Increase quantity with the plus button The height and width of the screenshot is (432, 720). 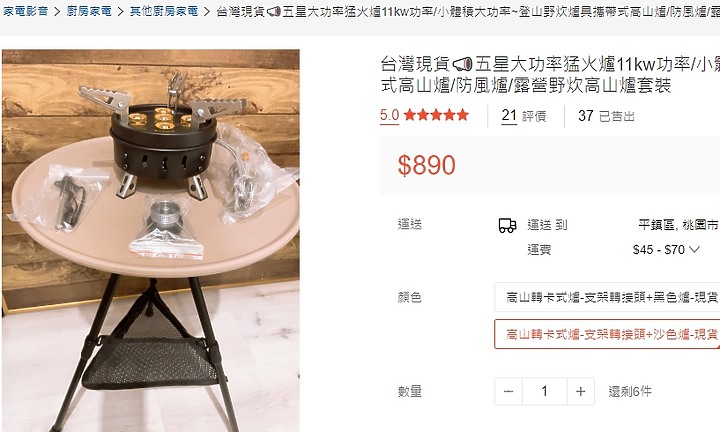580,392
